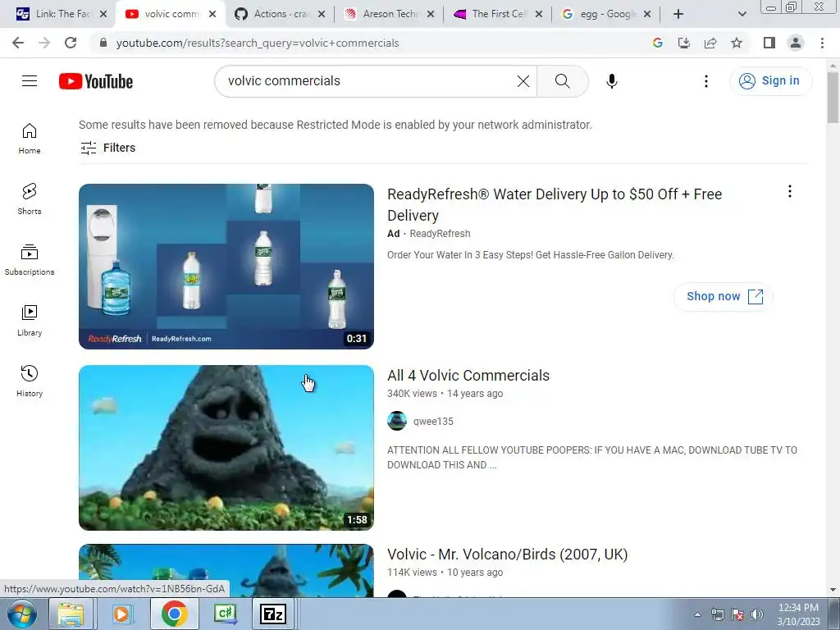Play the ReadyRefresh ad thumbnail

point(226,267)
